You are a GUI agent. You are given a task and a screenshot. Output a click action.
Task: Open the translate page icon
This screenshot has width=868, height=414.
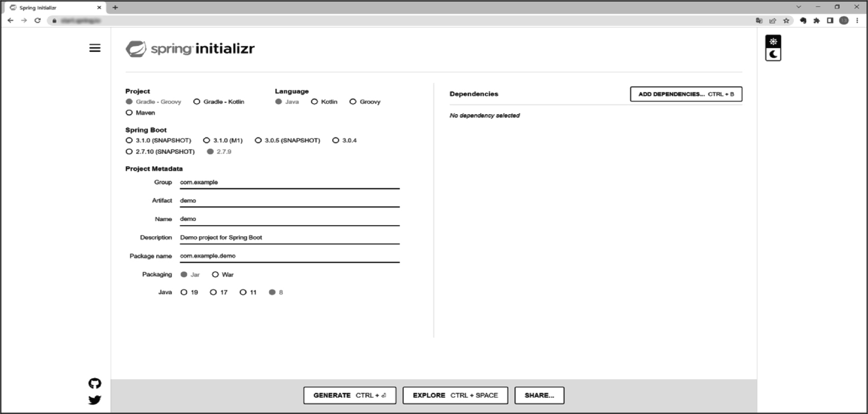[x=759, y=21]
